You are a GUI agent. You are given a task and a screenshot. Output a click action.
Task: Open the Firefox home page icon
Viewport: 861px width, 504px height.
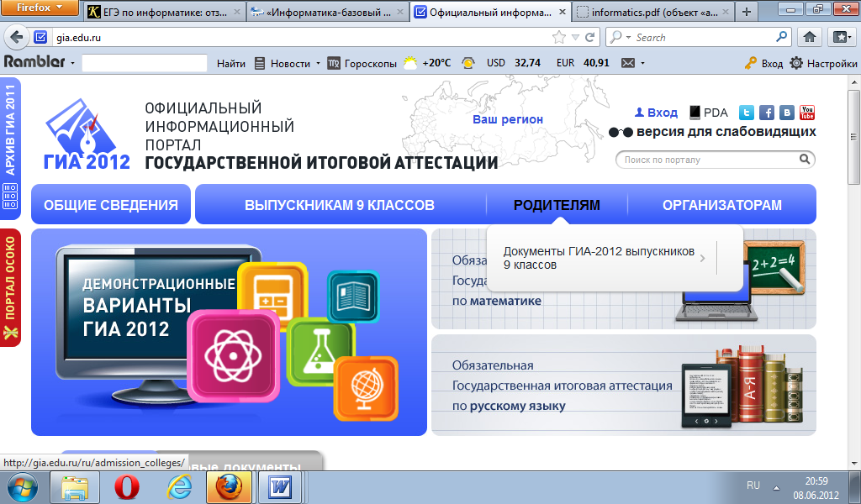coord(810,37)
